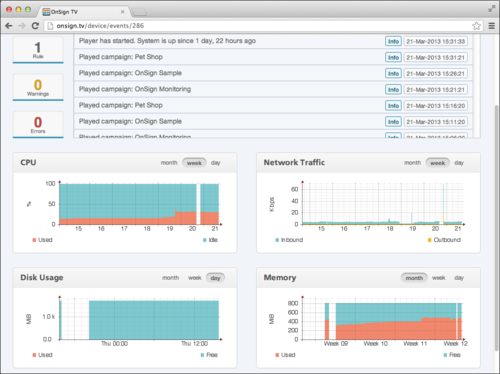This screenshot has width=500, height=374.
Task: Click the Week 10 label on Memory chart
Action: (x=376, y=344)
